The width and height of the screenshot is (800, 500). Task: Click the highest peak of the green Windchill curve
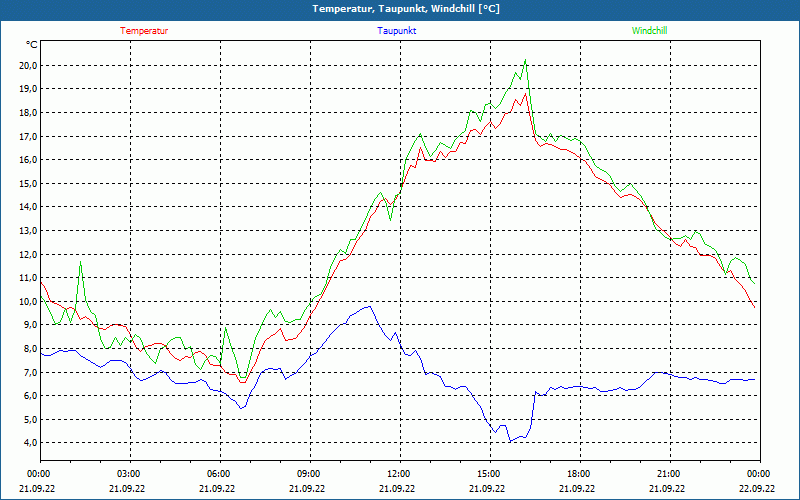pos(525,60)
